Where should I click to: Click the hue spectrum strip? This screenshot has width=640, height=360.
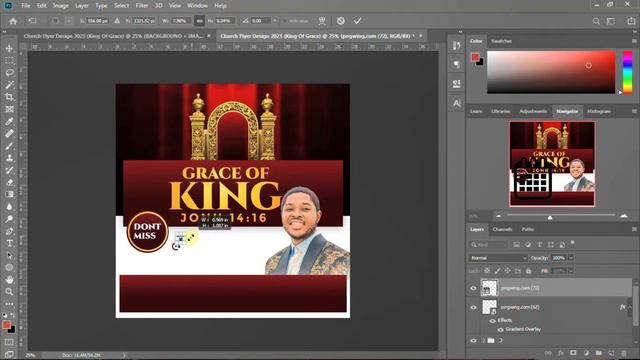[x=627, y=72]
